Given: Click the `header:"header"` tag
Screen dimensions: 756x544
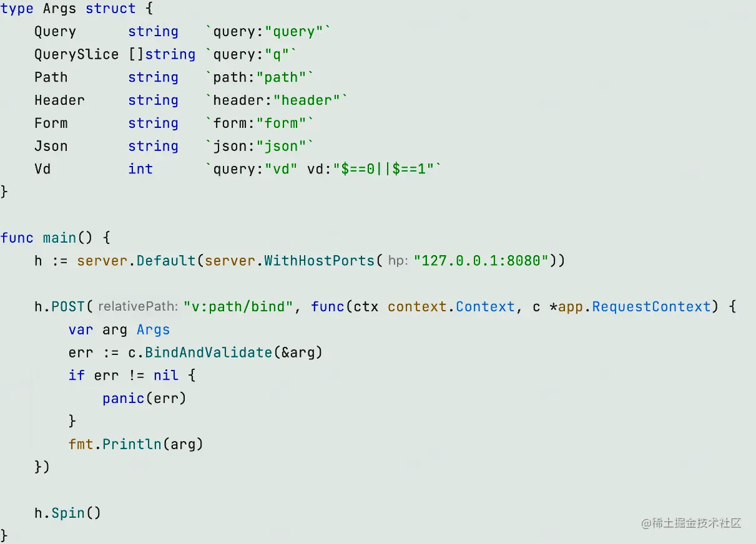Looking at the screenshot, I should 277,100.
